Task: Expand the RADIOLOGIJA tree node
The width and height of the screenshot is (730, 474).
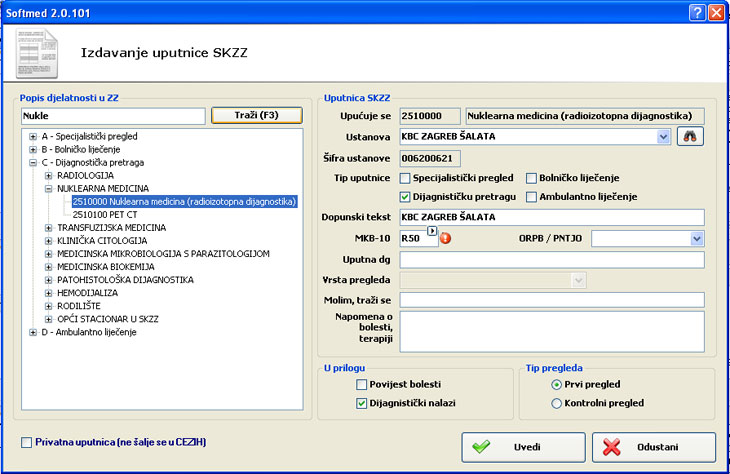Action: click(x=48, y=175)
